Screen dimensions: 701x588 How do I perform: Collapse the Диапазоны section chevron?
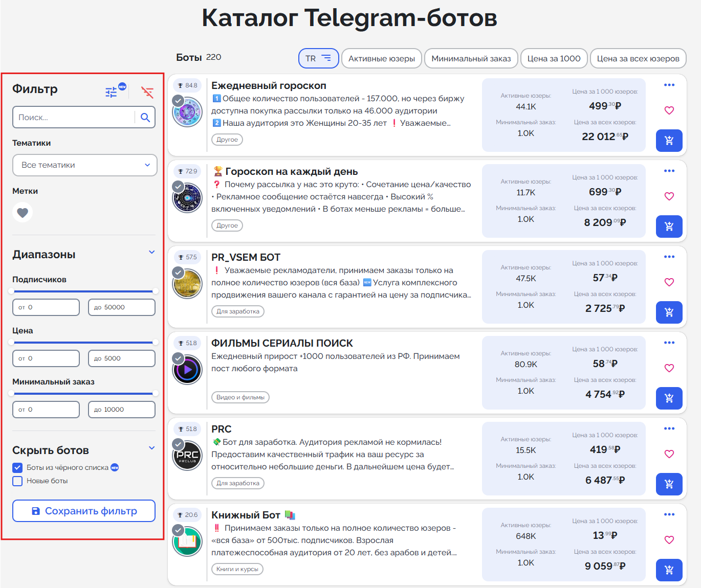pos(151,252)
